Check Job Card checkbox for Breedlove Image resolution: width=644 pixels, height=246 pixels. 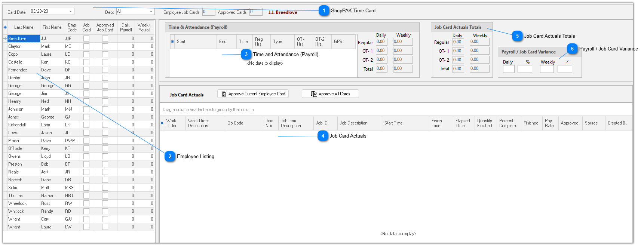[86, 39]
